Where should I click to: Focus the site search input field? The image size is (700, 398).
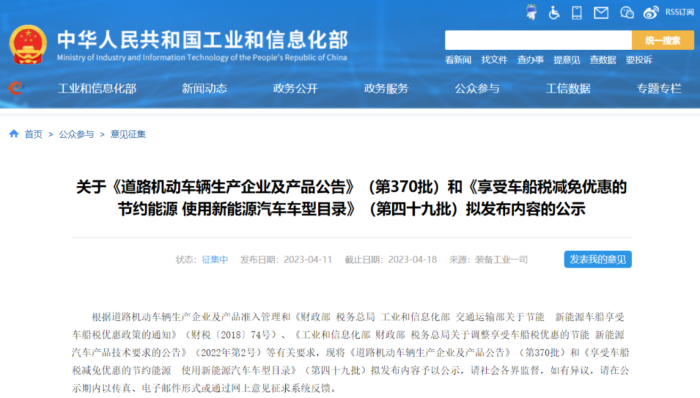538,40
